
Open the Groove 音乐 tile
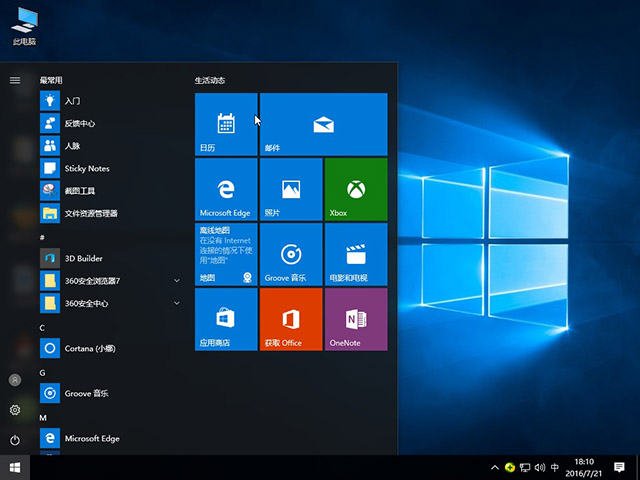coord(291,254)
